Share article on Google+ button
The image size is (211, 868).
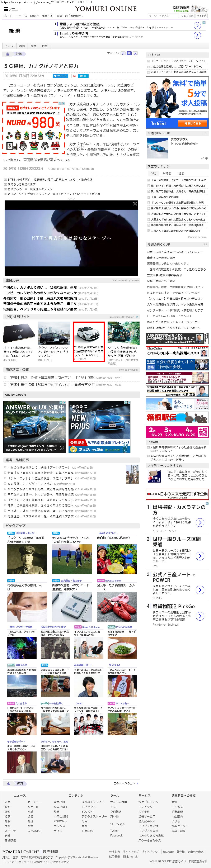pos(74,76)
